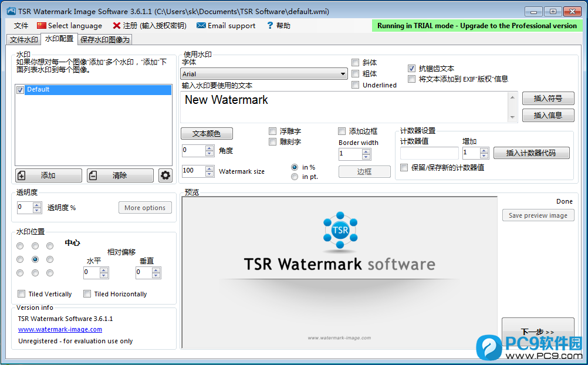The image size is (588, 365).
Task: Open the 文件 menu
Action: point(21,25)
